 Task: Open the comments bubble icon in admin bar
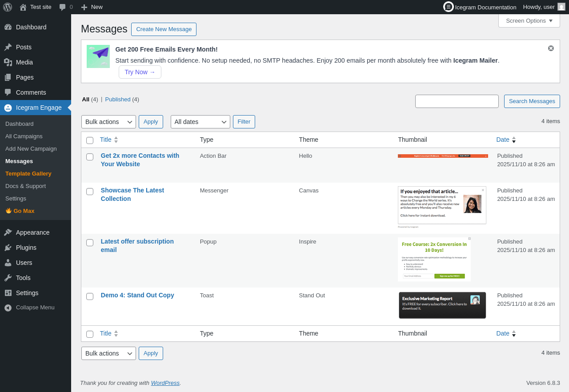[x=63, y=7]
